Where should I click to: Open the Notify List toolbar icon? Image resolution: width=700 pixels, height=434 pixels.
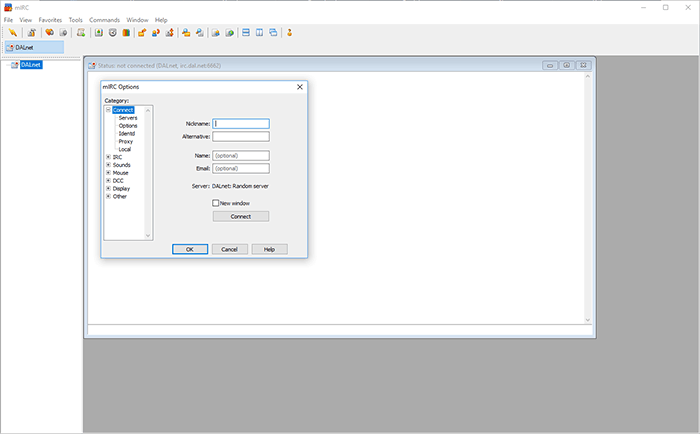(x=216, y=33)
